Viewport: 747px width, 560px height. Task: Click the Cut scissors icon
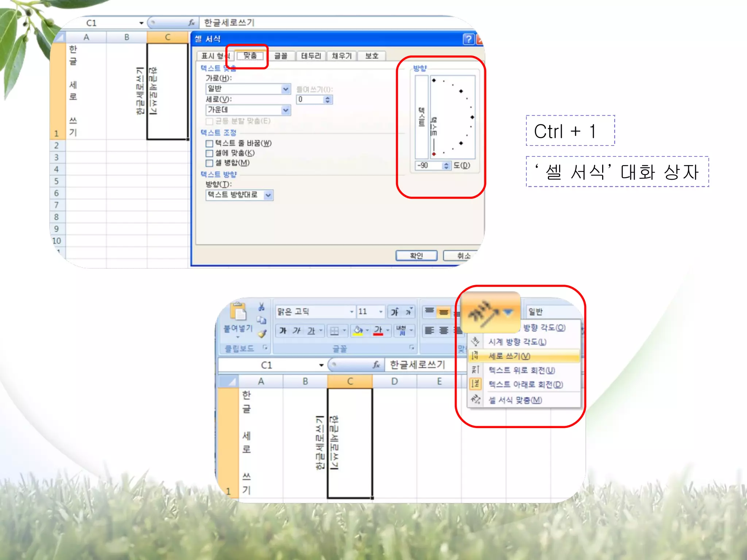click(x=261, y=307)
